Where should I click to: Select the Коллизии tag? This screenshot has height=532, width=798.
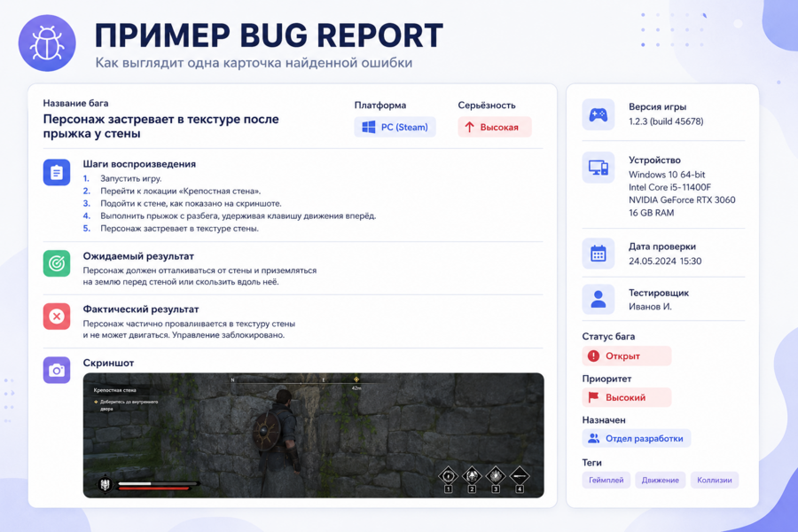715,480
